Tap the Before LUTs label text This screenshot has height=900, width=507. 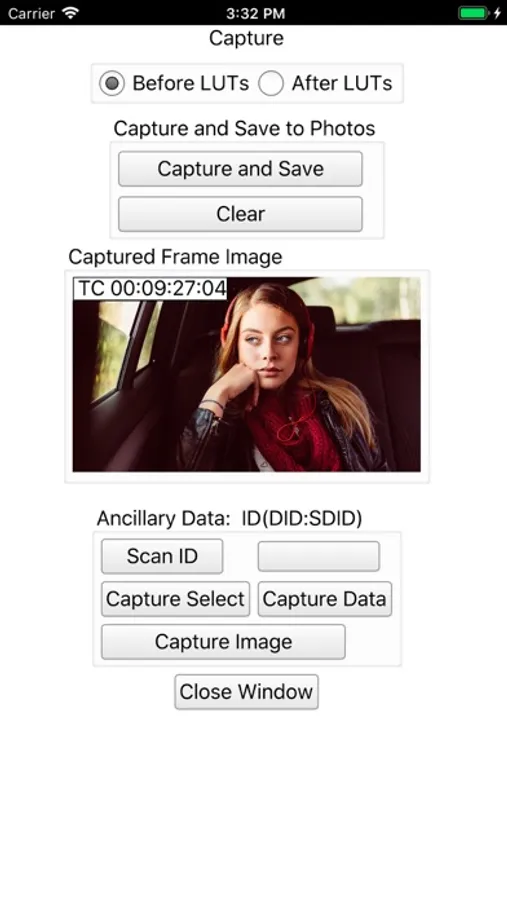pos(191,84)
